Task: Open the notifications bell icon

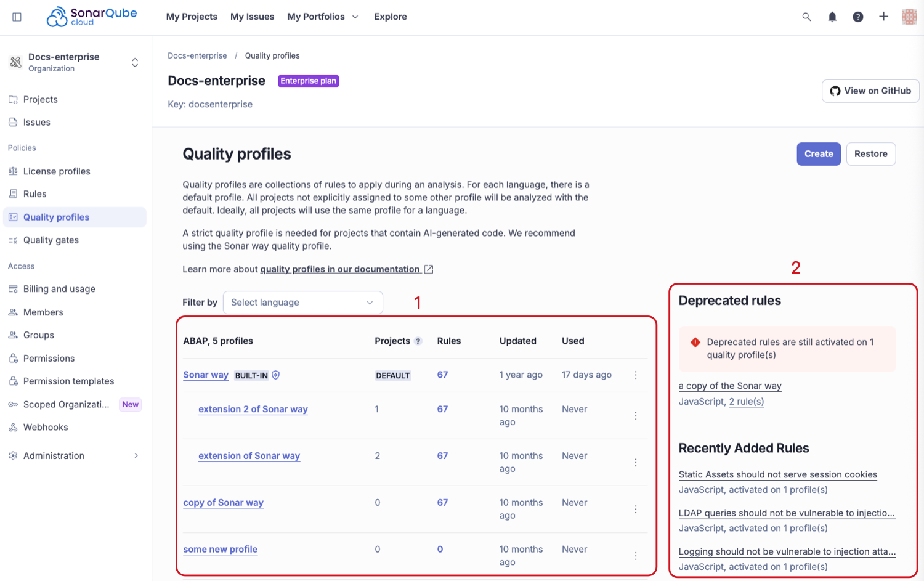Action: click(x=832, y=17)
